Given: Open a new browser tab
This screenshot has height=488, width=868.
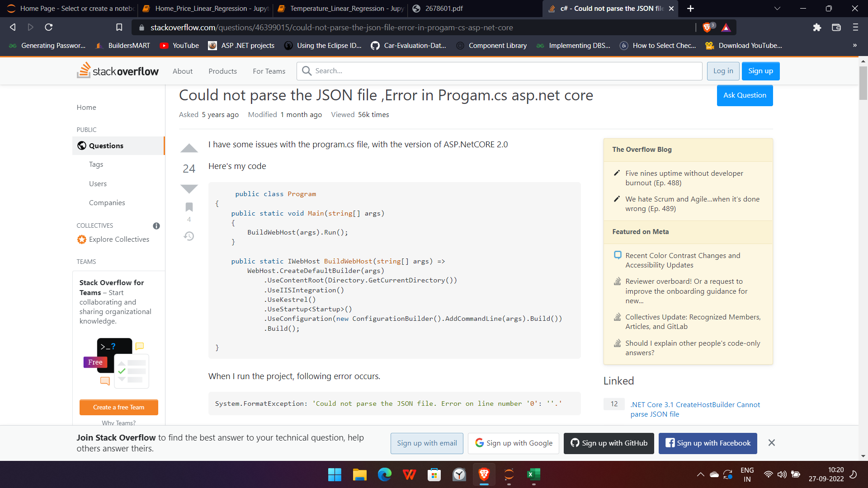Looking at the screenshot, I should pyautogui.click(x=690, y=9).
